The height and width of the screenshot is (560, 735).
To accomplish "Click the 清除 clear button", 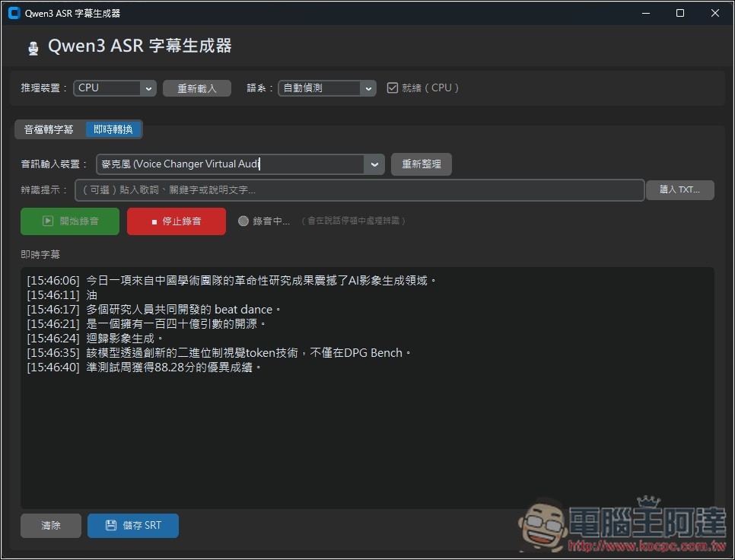I will [51, 525].
